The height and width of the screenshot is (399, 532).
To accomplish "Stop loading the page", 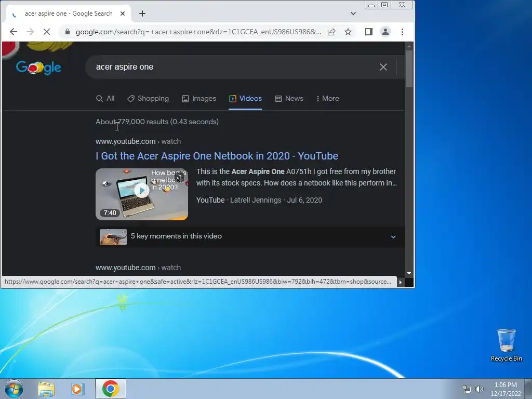I will pos(47,32).
